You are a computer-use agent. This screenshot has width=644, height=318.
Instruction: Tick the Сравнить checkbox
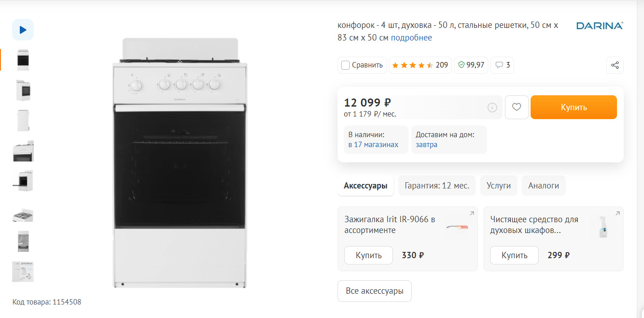tap(346, 65)
